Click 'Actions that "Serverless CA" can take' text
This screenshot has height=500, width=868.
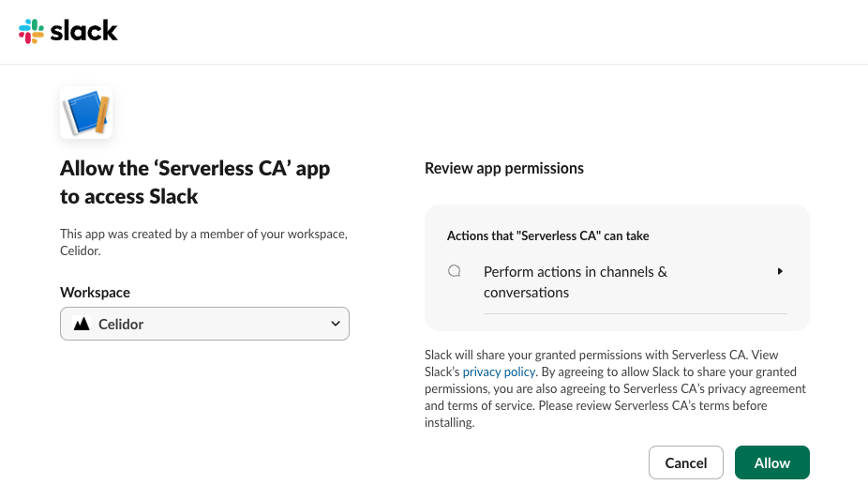548,235
